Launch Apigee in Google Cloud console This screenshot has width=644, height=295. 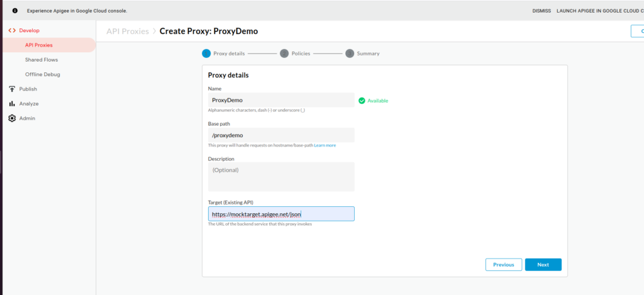pos(599,11)
